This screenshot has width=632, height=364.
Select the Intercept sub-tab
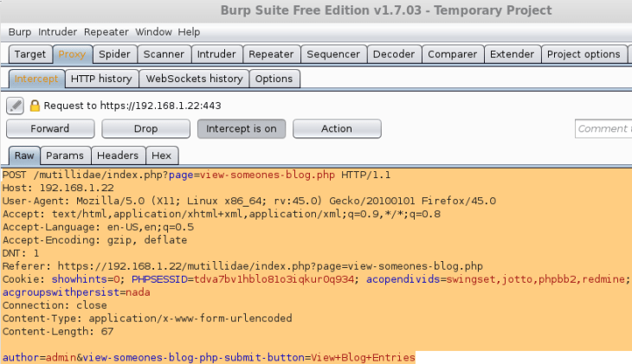[x=36, y=79]
